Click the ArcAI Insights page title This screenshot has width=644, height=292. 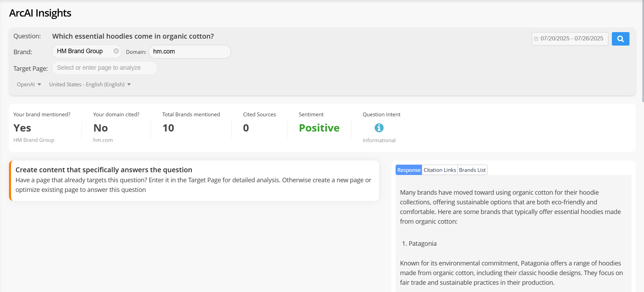click(40, 13)
